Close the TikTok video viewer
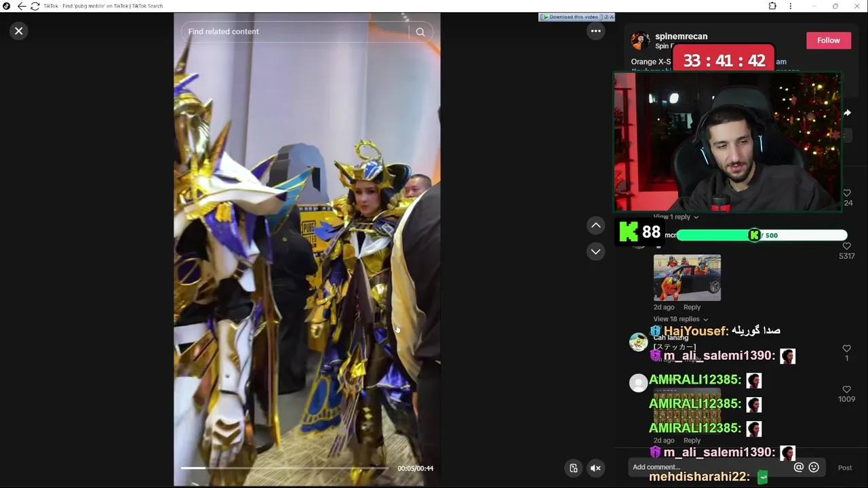Viewport: 868px width, 488px height. [19, 30]
